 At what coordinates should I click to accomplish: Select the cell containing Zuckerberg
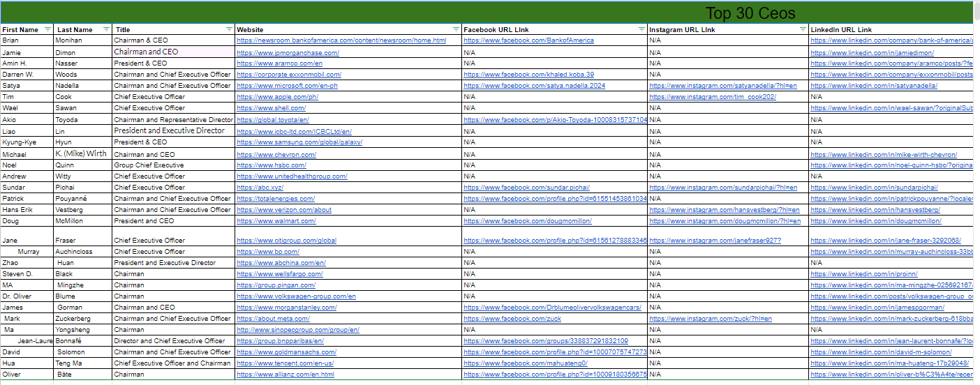[82, 319]
